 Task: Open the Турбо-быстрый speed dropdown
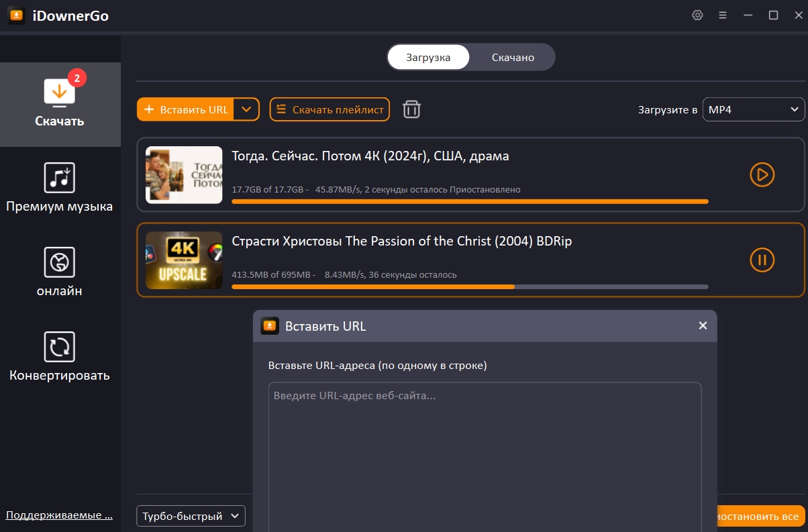click(x=191, y=516)
